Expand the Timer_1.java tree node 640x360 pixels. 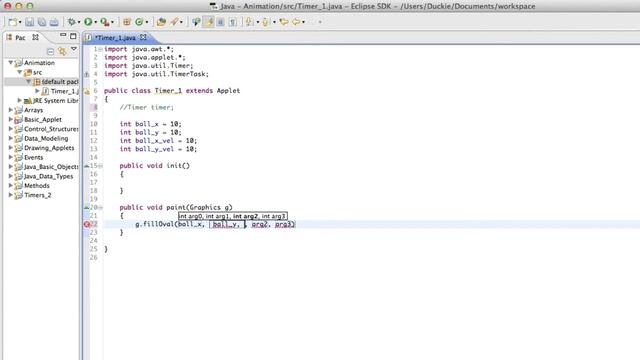coord(37,91)
